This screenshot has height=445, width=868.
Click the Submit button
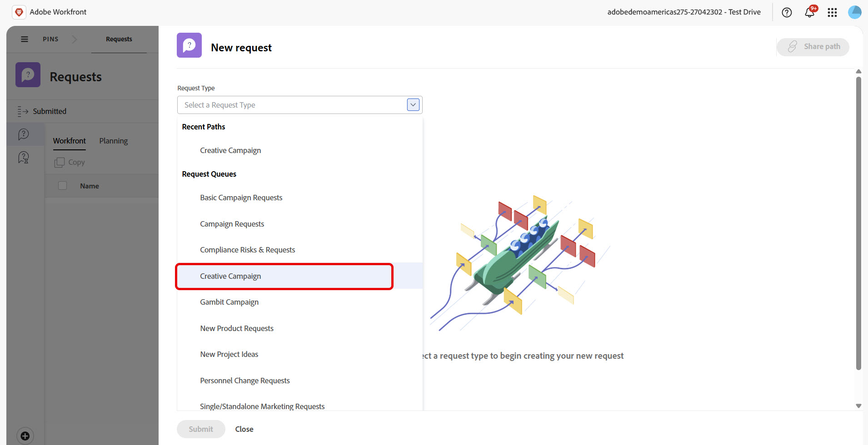201,429
